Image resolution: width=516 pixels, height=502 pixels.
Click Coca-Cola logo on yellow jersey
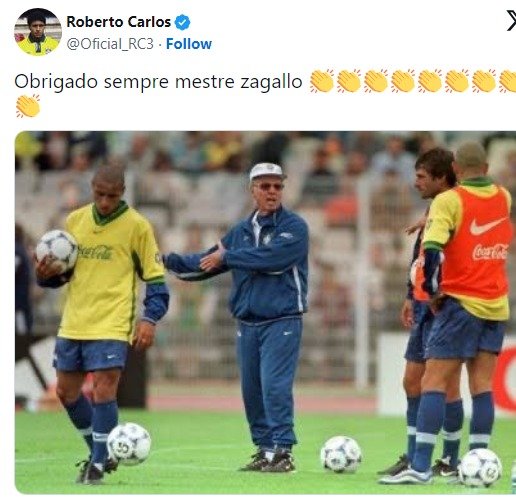pyautogui.click(x=95, y=252)
